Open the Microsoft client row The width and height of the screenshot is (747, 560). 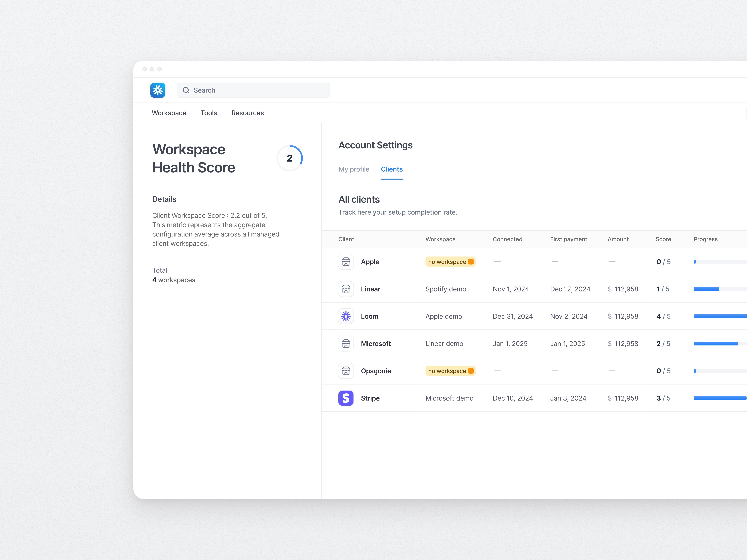(534, 344)
